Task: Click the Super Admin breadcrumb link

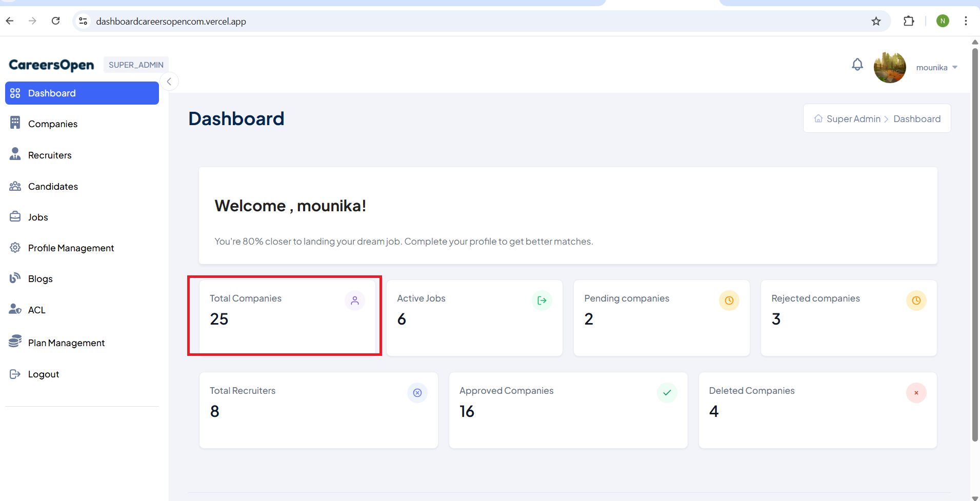Action: coord(853,119)
